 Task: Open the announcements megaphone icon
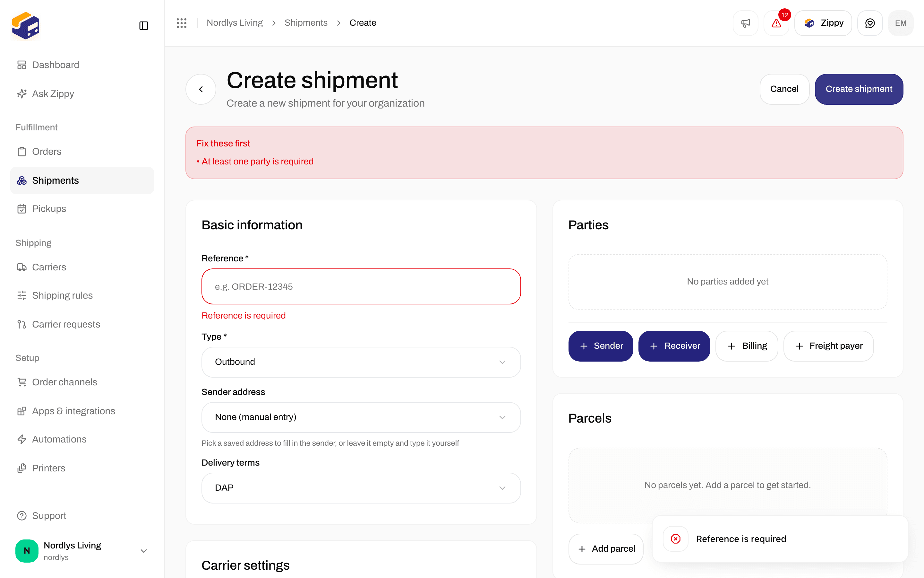[745, 23]
